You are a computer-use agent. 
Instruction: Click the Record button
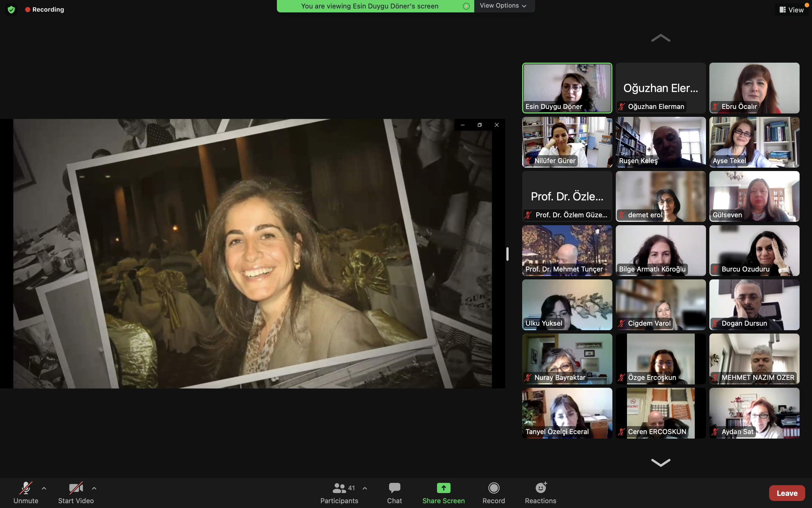tap(494, 493)
